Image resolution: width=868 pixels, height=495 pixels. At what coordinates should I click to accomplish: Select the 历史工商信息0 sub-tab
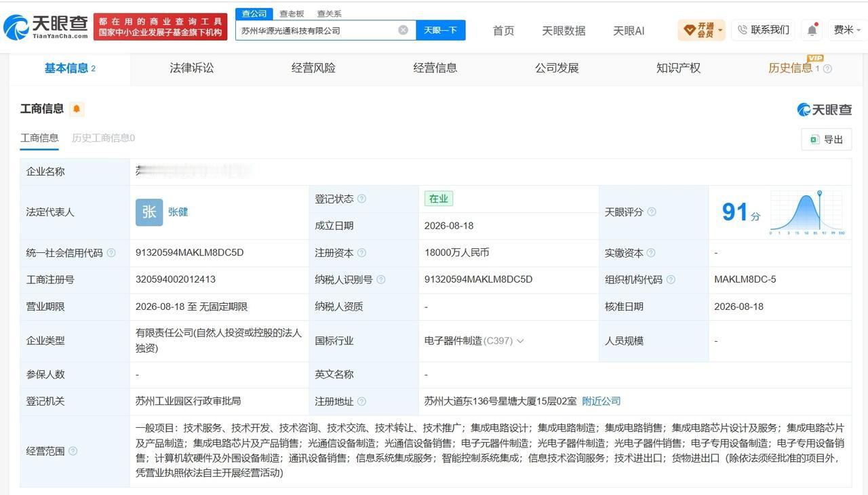point(103,138)
